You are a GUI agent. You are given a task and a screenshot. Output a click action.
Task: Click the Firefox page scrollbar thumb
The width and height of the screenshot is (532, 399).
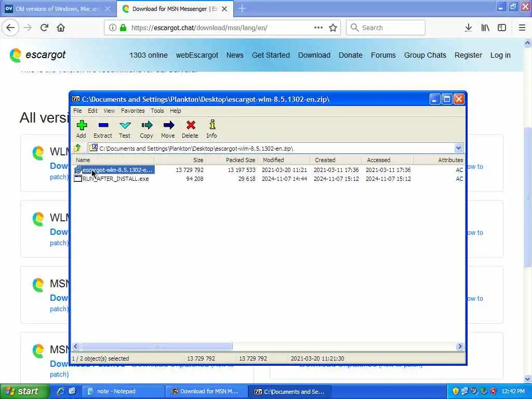[527, 197]
